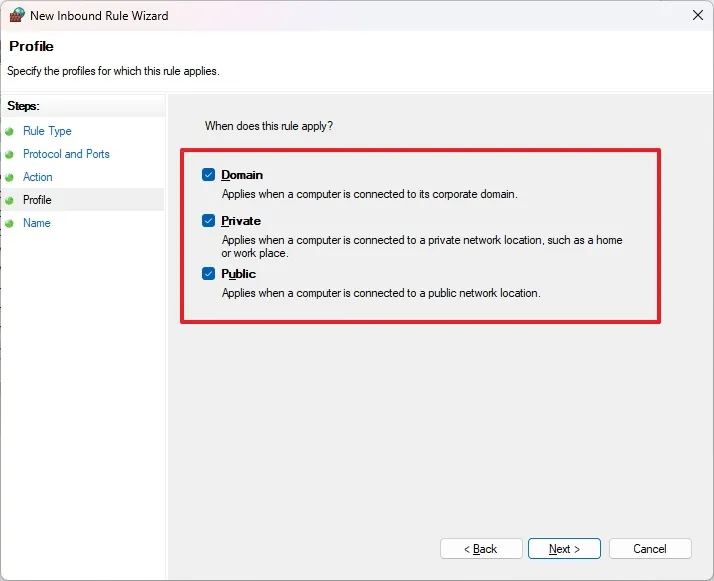The image size is (714, 581).
Task: Cancel the inbound rule wizard
Action: click(650, 549)
